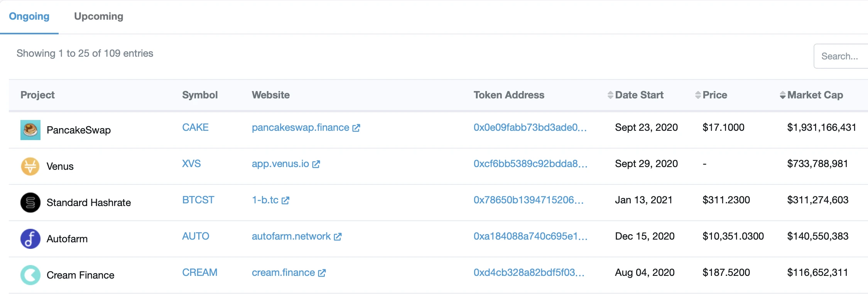Visit autofarm.network website link
The width and height of the screenshot is (868, 294).
pos(291,236)
